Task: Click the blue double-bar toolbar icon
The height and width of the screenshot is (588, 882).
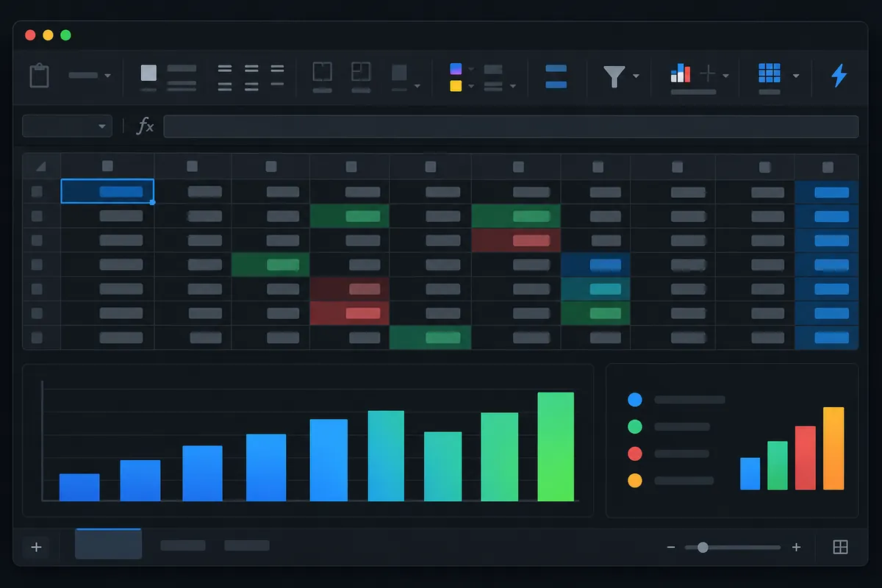Action: [x=556, y=76]
